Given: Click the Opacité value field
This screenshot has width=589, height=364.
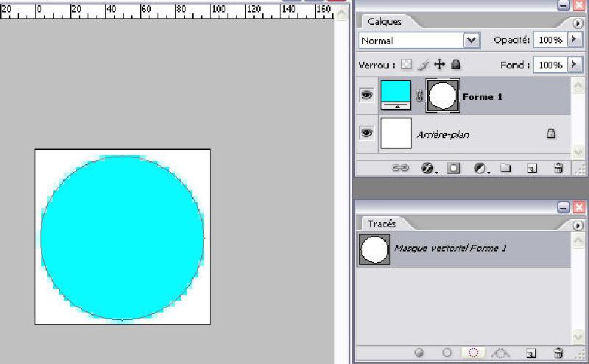Looking at the screenshot, I should (550, 40).
